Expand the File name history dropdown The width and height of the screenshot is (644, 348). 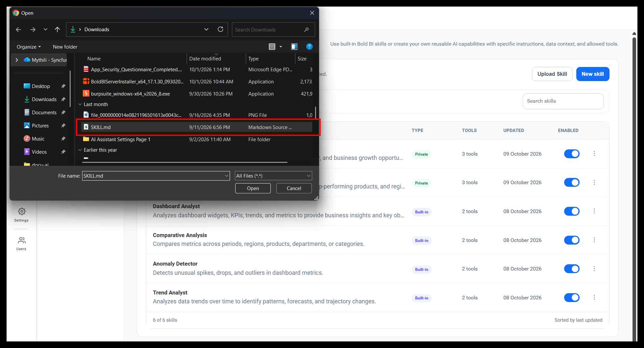click(x=226, y=176)
